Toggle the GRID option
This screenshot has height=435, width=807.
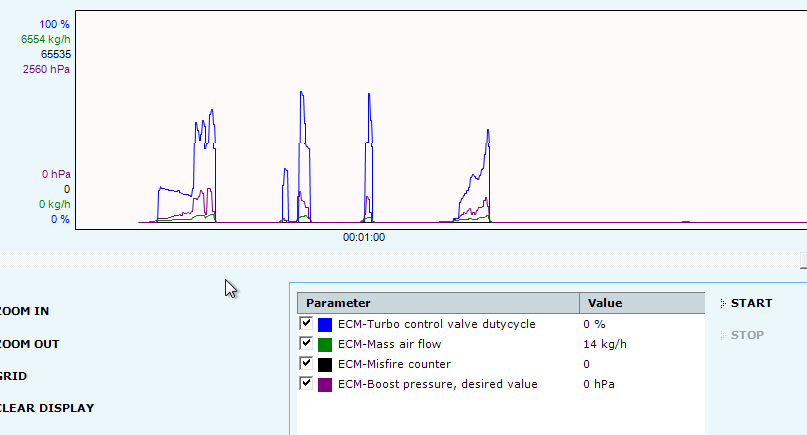pos(13,376)
